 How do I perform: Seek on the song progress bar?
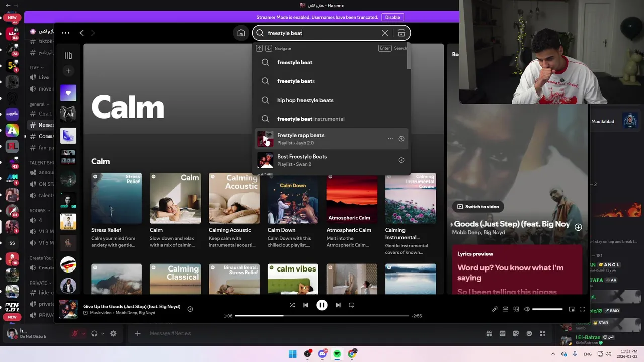click(x=321, y=316)
